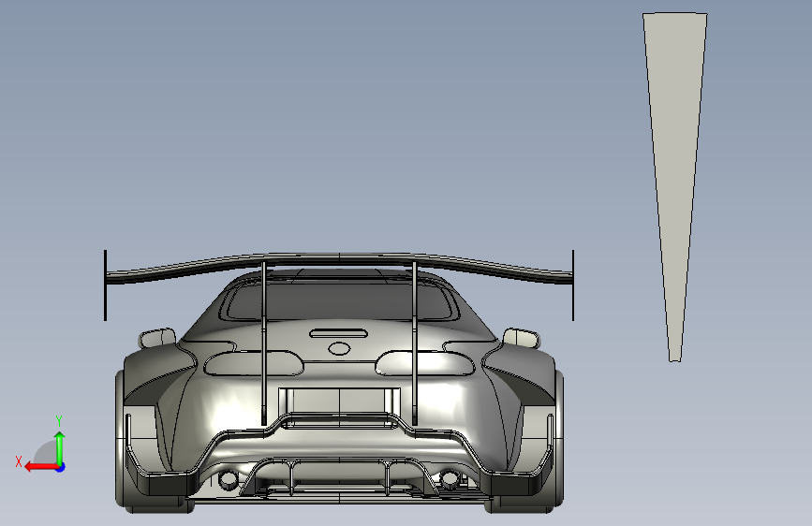Select the car's rear window
Screen dimensions: 812x526
tap(339, 301)
